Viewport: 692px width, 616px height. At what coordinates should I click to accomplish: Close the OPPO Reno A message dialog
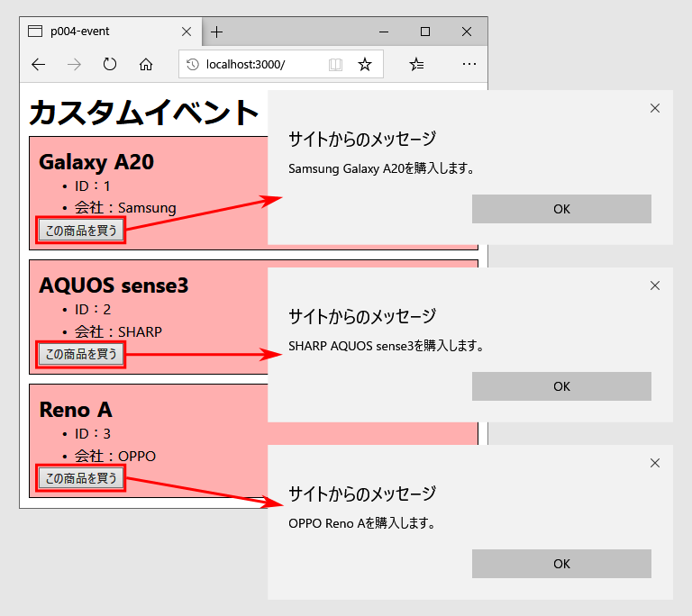point(655,463)
